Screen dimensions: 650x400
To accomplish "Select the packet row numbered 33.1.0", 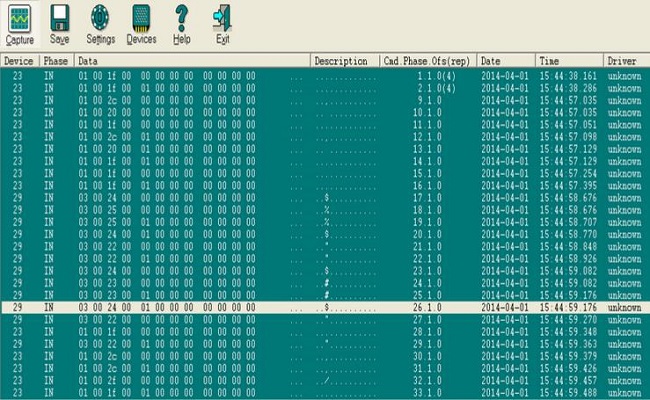I will click(325, 393).
